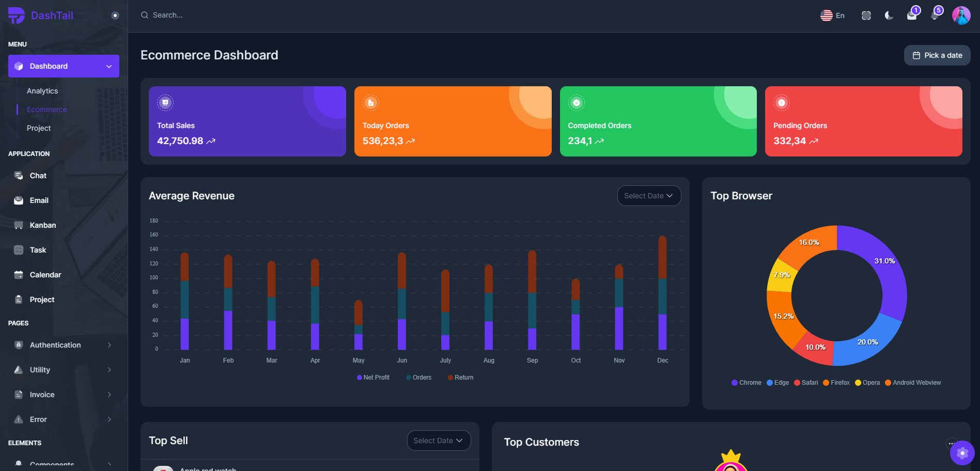Viewport: 980px width, 471px height.
Task: Click the Pick a date button
Action: [x=937, y=55]
